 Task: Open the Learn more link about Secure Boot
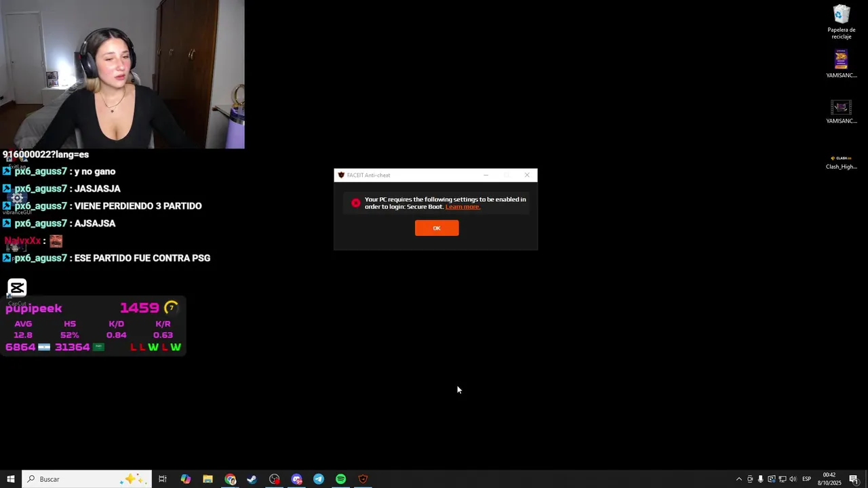(x=462, y=207)
